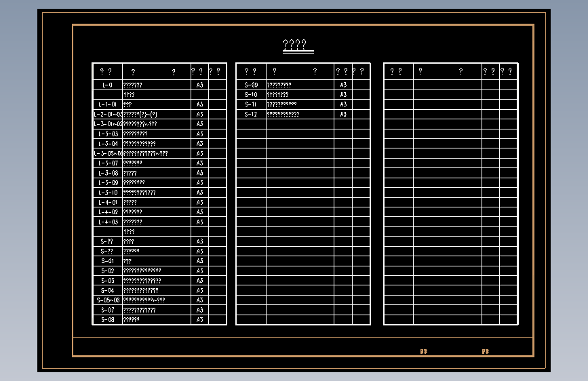Screen dimensions: 588x381
Task: Select the underlined title above the tables
Action: [298, 45]
